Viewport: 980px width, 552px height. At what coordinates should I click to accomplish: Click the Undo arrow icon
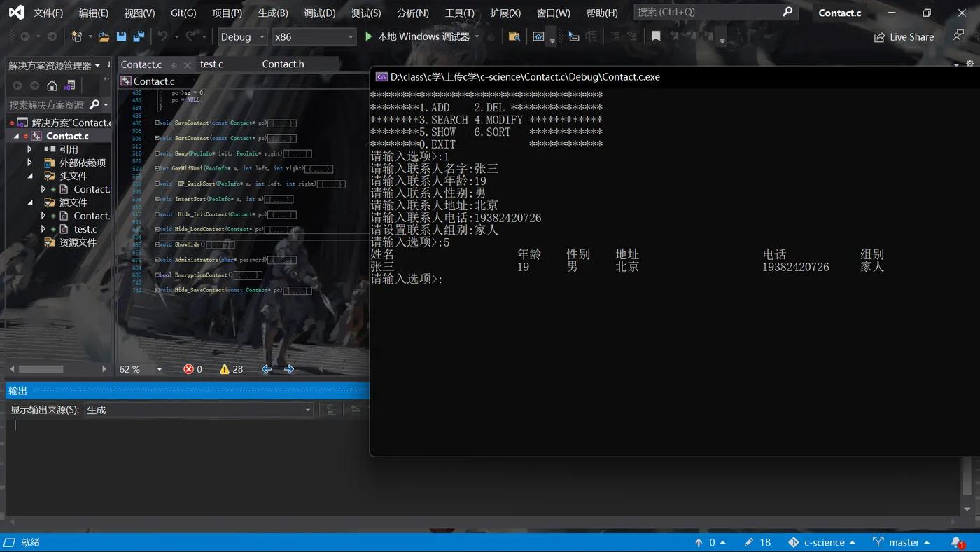(x=163, y=36)
